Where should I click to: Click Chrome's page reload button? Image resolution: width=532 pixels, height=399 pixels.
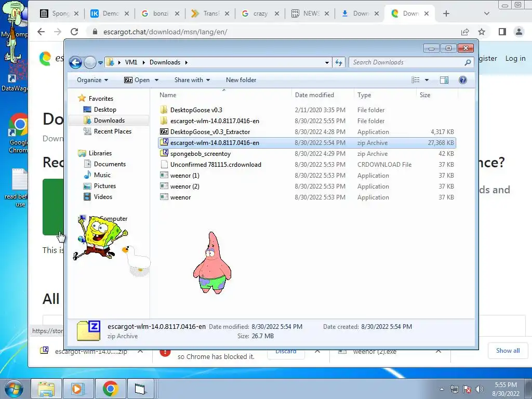[x=74, y=32]
